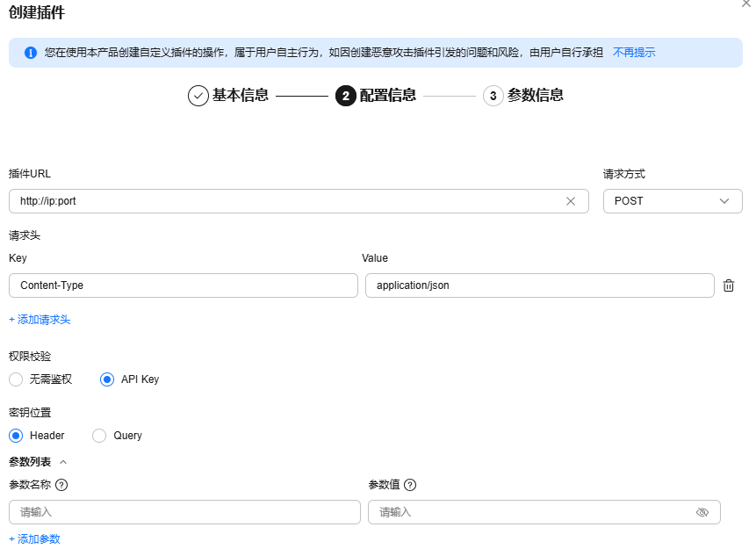The height and width of the screenshot is (549, 756).
Task: Toggle visibility of the 参数值 field
Action: coord(702,512)
